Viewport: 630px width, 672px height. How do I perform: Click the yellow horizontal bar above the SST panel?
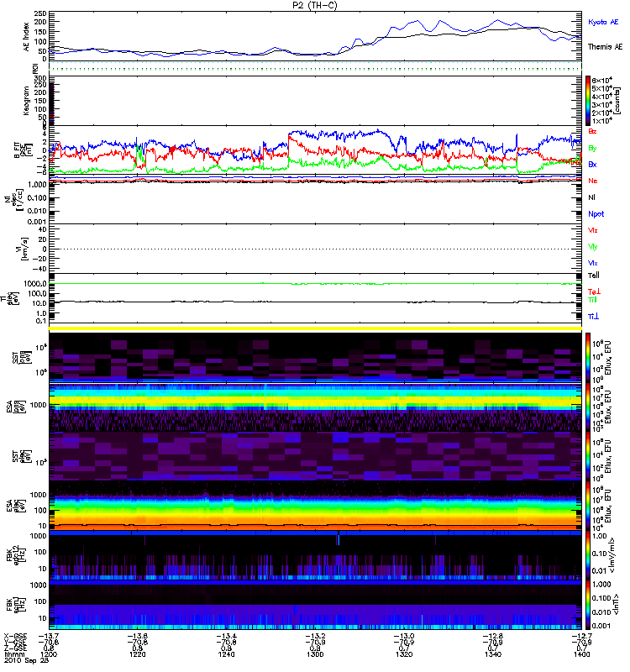coord(316,328)
